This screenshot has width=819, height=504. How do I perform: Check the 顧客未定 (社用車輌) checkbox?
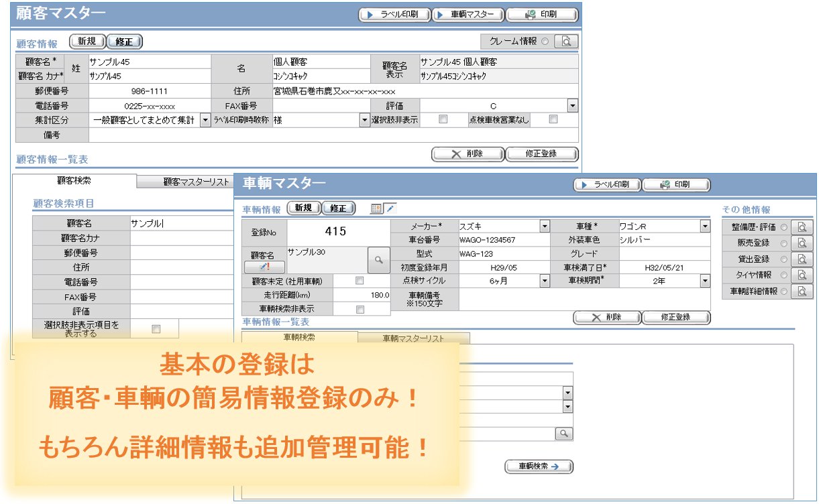pyautogui.click(x=360, y=281)
